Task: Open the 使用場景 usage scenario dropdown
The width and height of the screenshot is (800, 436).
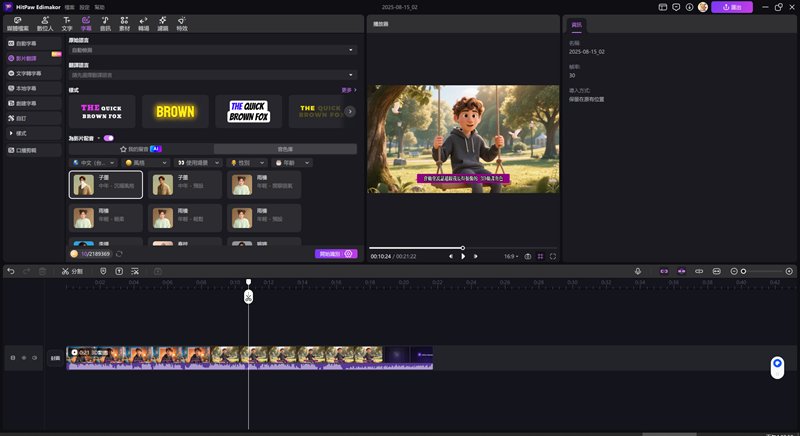Action: coord(198,163)
